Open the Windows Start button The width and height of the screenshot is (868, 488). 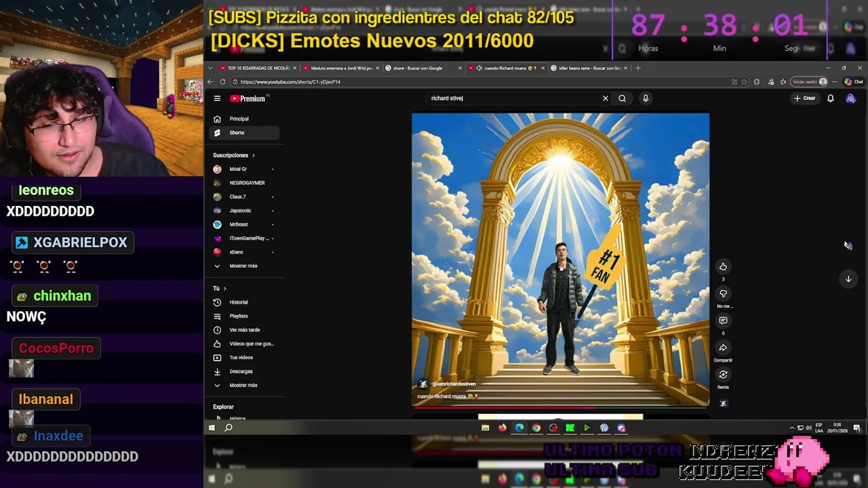pos(212,428)
